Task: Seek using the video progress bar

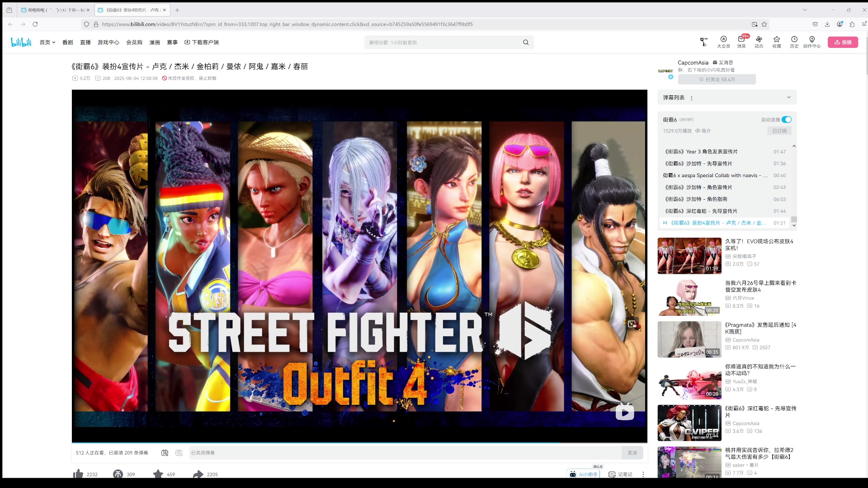Action: (359, 443)
